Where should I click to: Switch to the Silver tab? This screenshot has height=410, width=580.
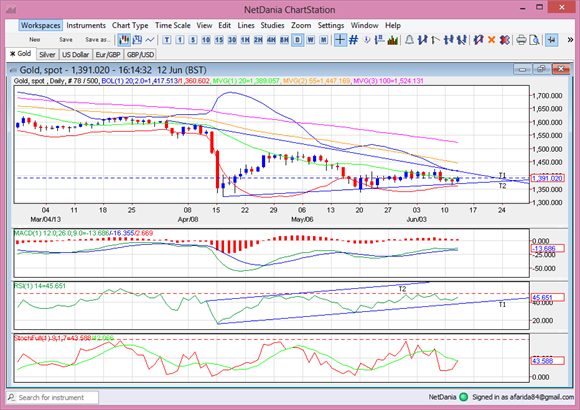pos(47,54)
